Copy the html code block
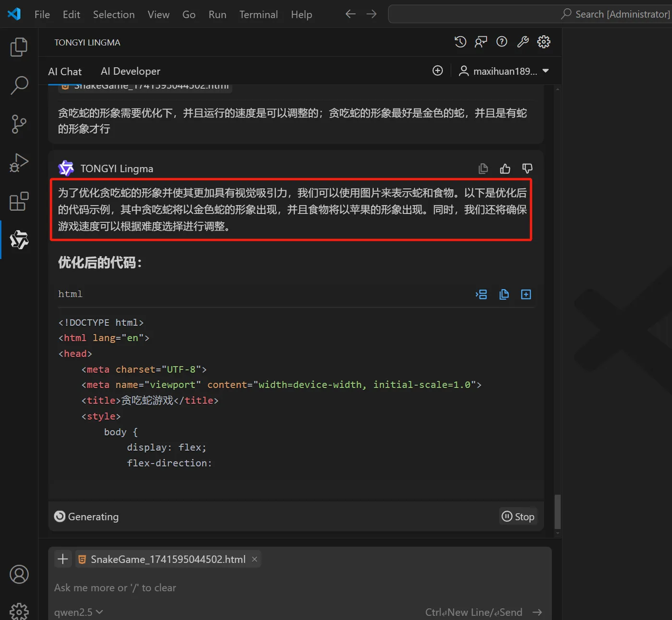The height and width of the screenshot is (620, 672). pyautogui.click(x=504, y=294)
